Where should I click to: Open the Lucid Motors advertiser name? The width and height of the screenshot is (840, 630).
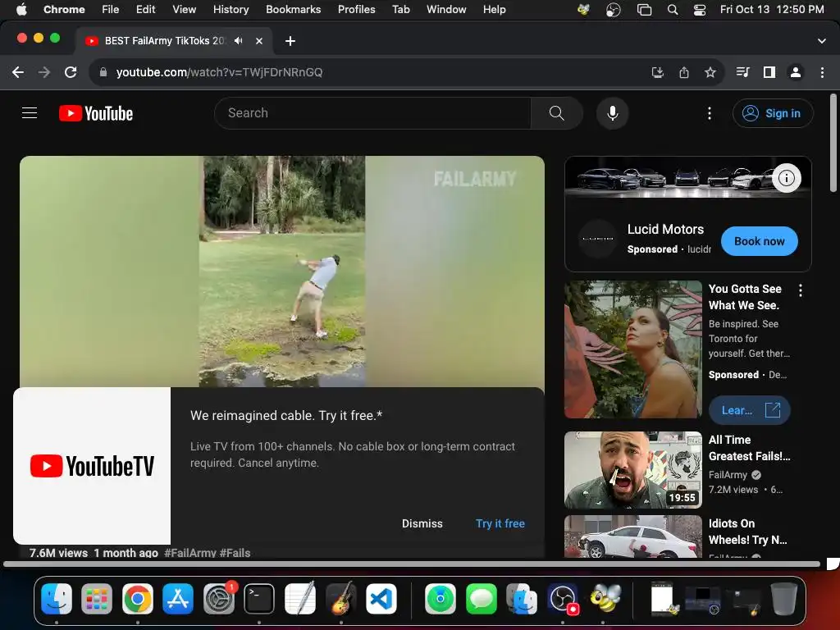point(665,230)
